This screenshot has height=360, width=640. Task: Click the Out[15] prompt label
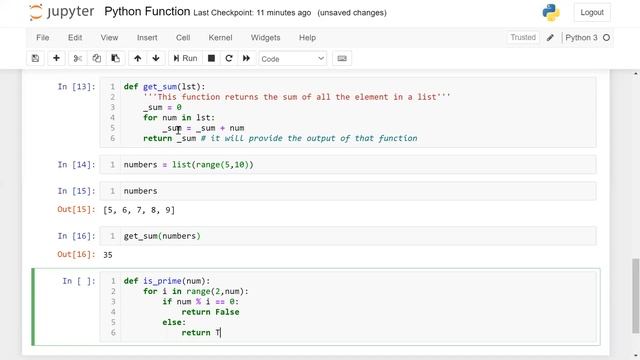coord(76,209)
